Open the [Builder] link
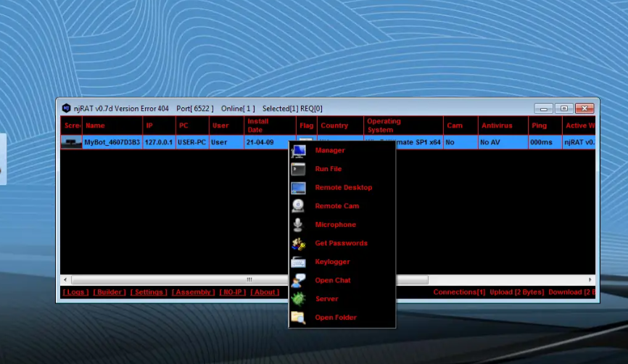 point(109,292)
